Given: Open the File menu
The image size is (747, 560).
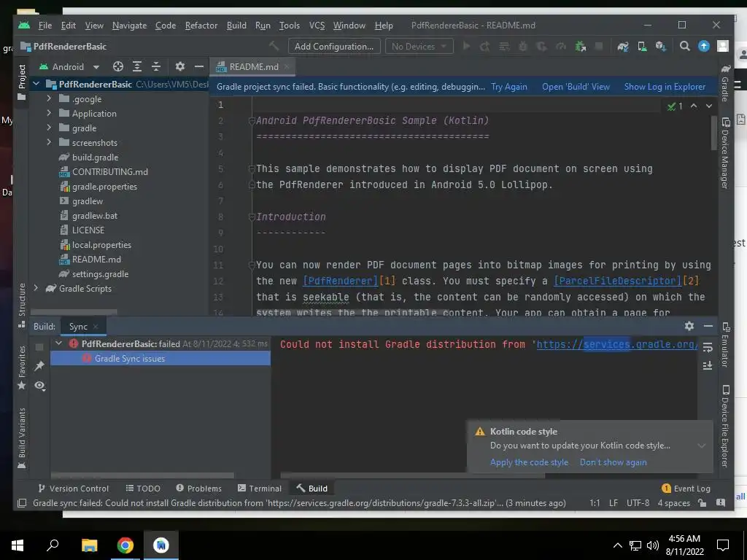Looking at the screenshot, I should point(44,26).
